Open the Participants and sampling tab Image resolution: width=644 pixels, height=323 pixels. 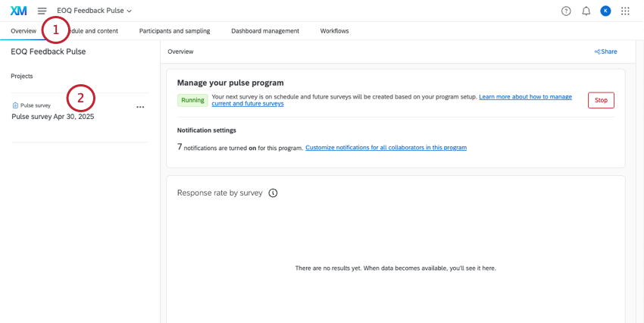(174, 31)
